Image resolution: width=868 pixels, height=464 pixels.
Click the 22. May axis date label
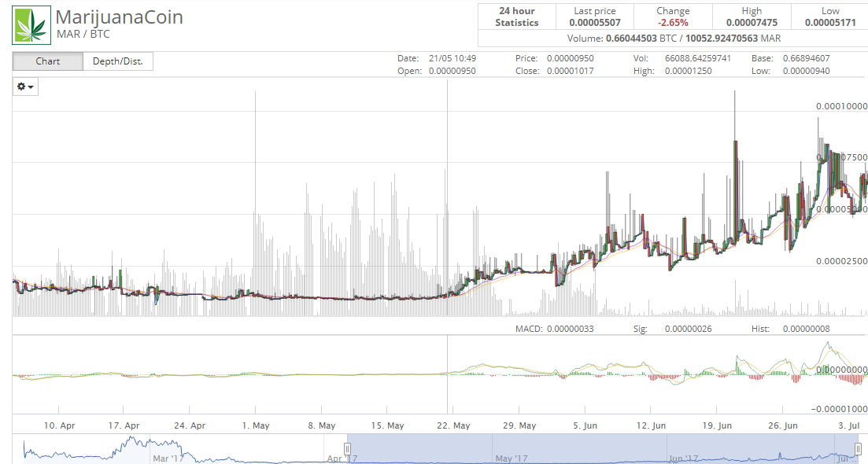[453, 425]
